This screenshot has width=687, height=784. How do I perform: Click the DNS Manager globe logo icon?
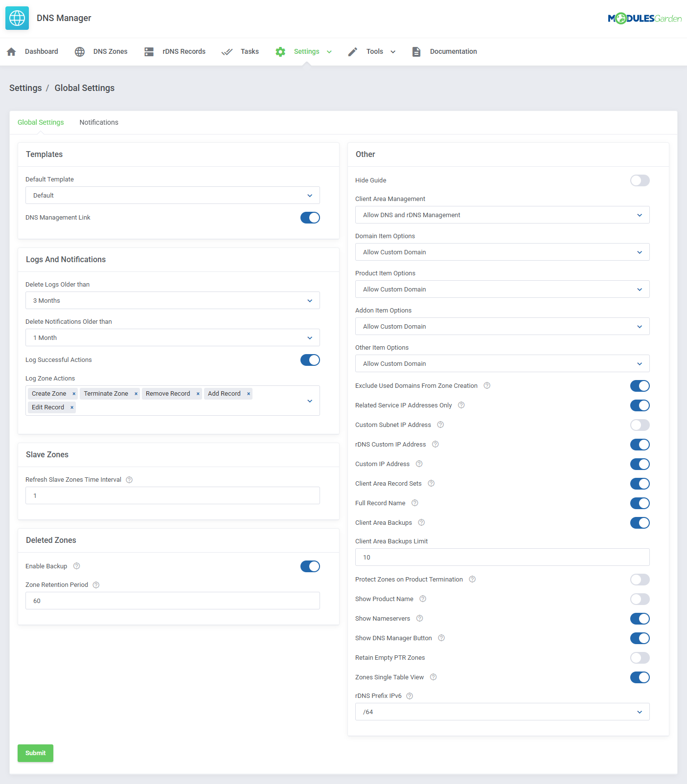click(17, 18)
